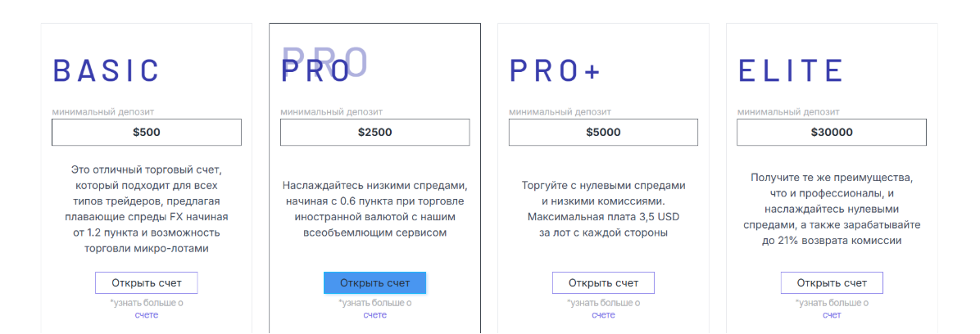Click the PRO plan heading
This screenshot has height=334, width=980.
pyautogui.click(x=315, y=70)
